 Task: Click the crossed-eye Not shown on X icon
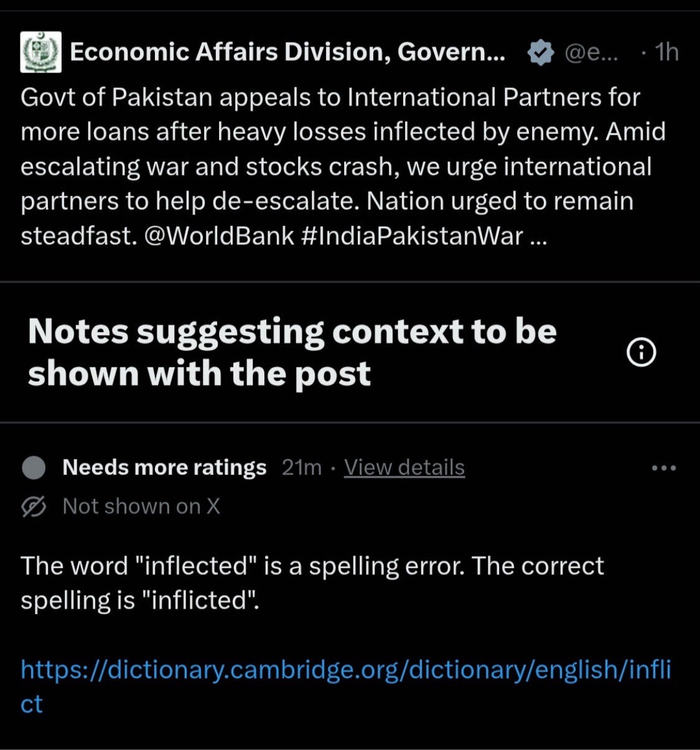[34, 507]
